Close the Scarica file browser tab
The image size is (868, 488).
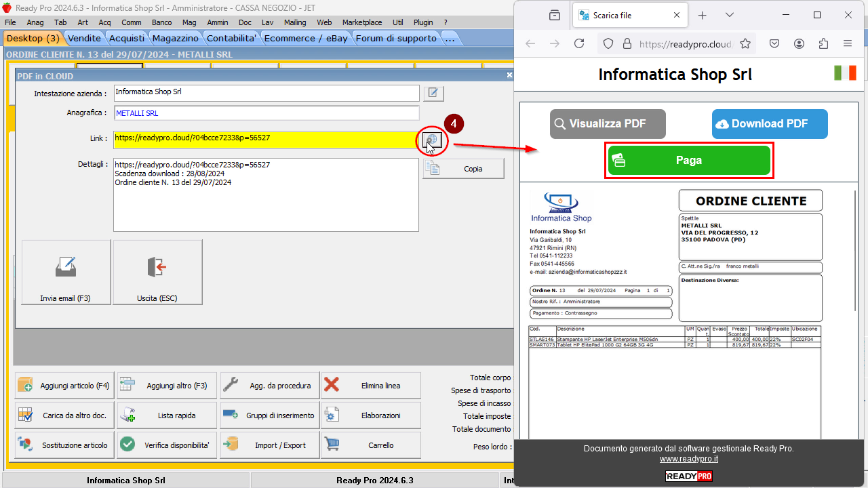pyautogui.click(x=677, y=15)
